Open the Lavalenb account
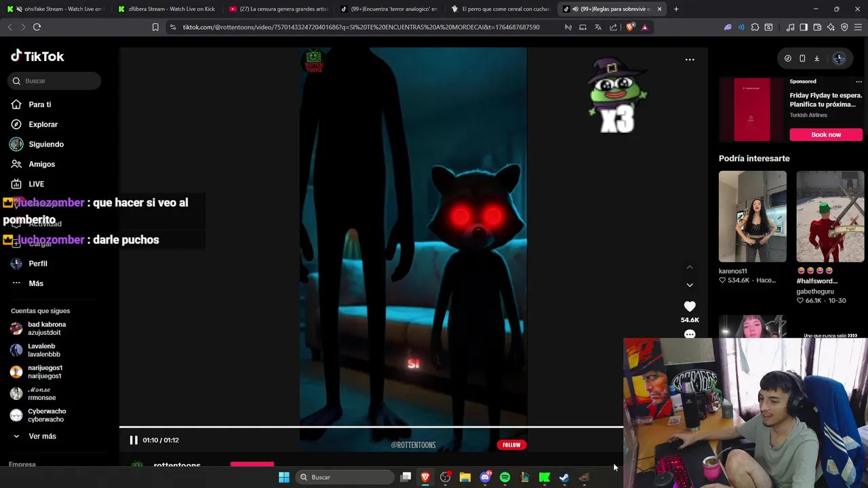The image size is (868, 488). (43, 350)
